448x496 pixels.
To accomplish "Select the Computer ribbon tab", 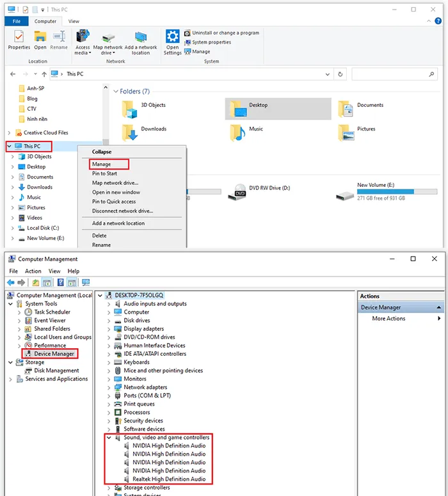I will coord(45,21).
